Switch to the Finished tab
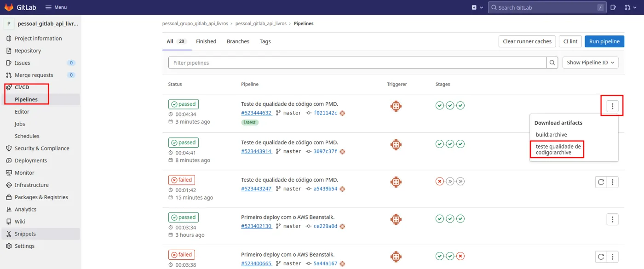This screenshot has width=644, height=269. click(x=206, y=41)
